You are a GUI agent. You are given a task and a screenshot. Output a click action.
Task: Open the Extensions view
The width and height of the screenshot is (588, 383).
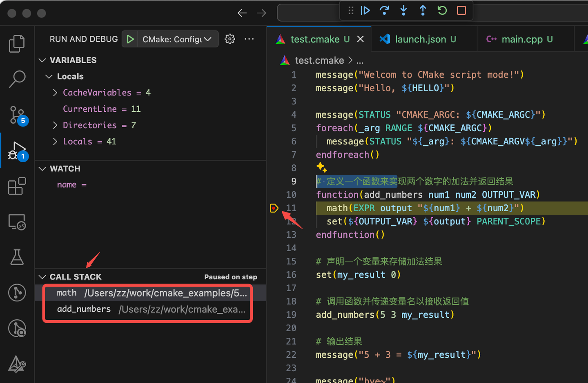[17, 186]
